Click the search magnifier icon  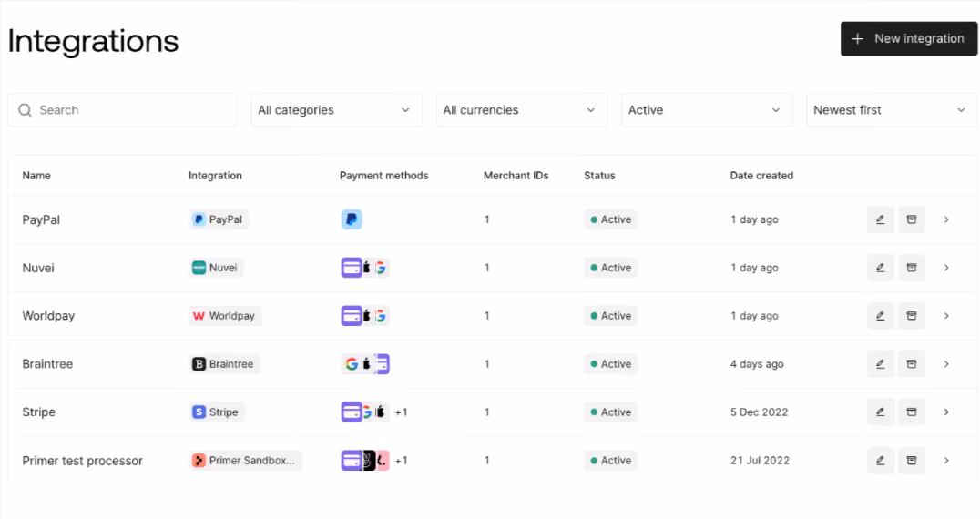[x=25, y=110]
